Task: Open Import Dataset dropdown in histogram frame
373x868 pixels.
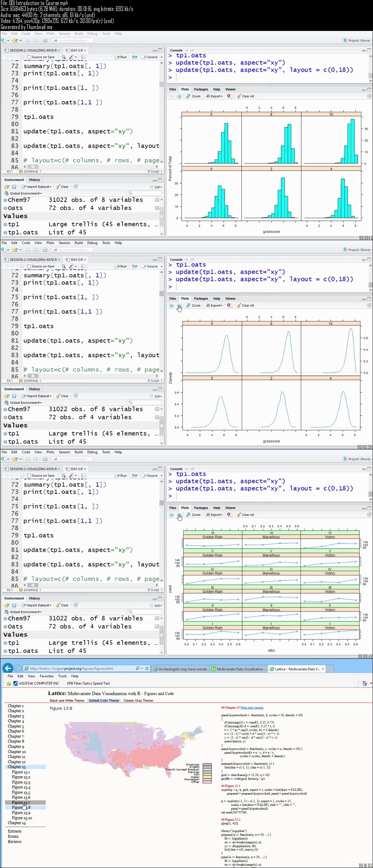Action: 36,187
